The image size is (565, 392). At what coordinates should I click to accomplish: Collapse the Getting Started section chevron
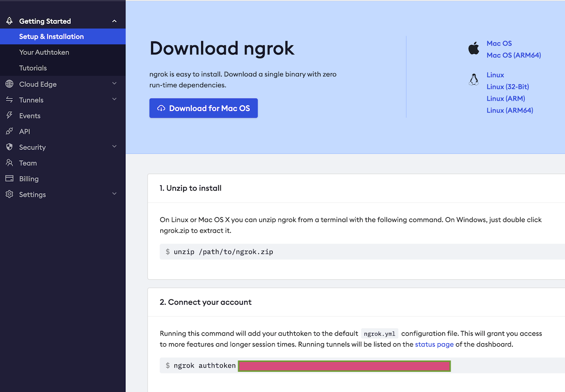pyautogui.click(x=114, y=21)
